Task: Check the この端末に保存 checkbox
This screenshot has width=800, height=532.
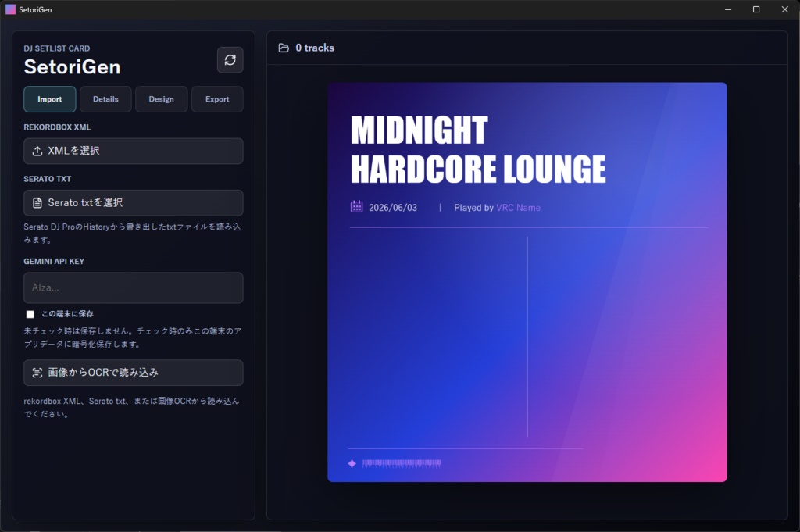Action: [30, 314]
